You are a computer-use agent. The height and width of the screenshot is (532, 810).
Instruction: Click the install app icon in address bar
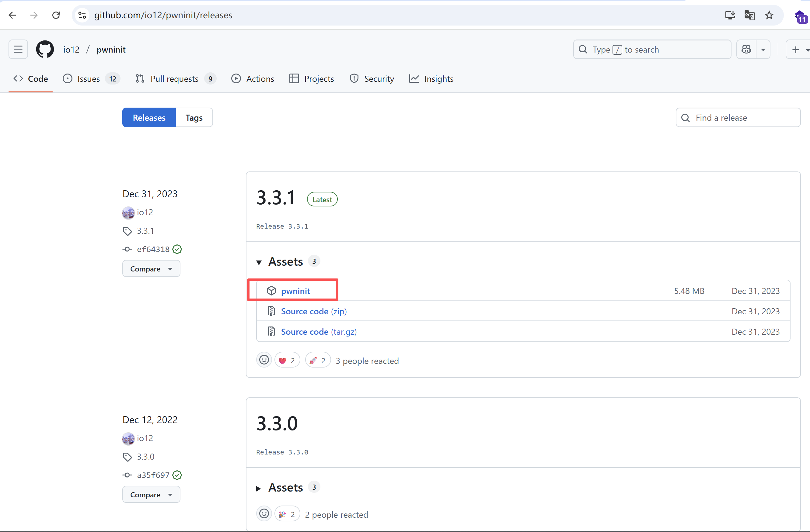tap(730, 15)
